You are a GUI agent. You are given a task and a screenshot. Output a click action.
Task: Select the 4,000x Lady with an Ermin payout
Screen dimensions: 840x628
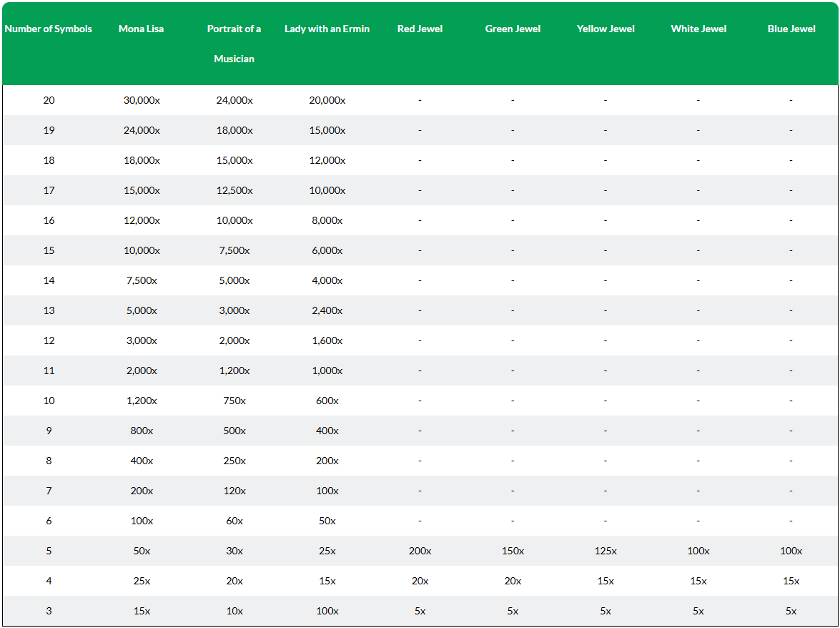327,280
